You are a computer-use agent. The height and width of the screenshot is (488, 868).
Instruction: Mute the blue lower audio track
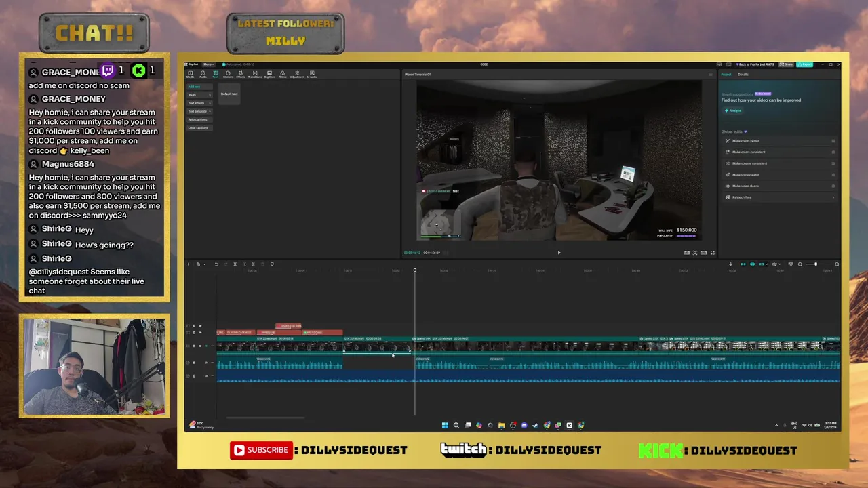[x=206, y=375]
